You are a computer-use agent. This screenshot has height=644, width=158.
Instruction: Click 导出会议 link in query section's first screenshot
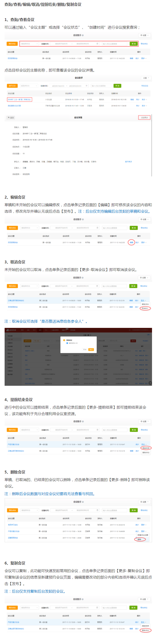[x=144, y=44]
